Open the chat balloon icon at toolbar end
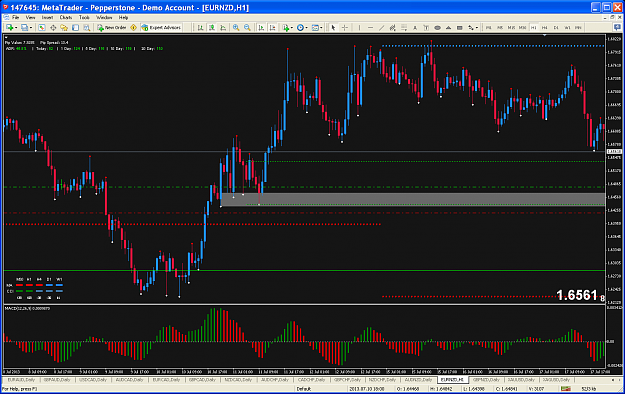 (x=617, y=27)
